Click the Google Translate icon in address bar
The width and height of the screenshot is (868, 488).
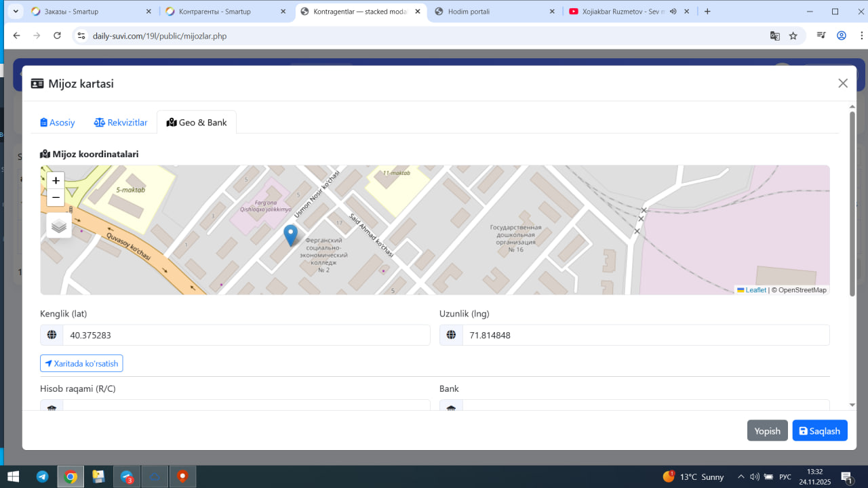[774, 36]
